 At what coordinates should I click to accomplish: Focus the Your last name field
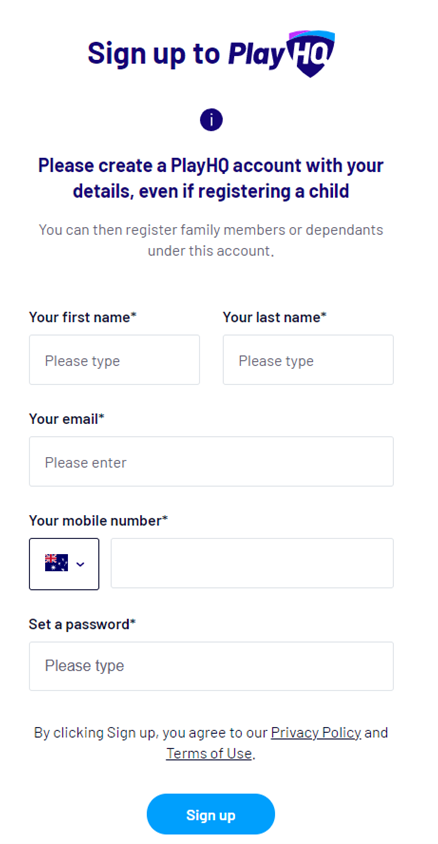tap(308, 360)
